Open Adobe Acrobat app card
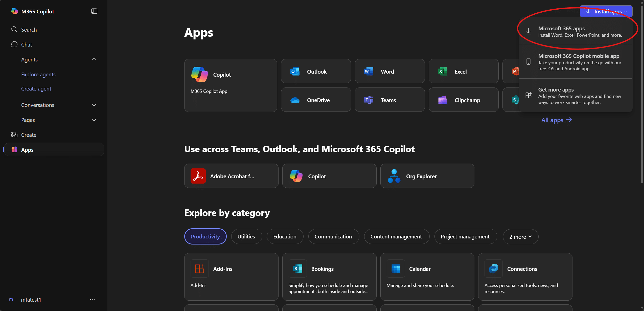This screenshot has width=644, height=311. (x=231, y=176)
